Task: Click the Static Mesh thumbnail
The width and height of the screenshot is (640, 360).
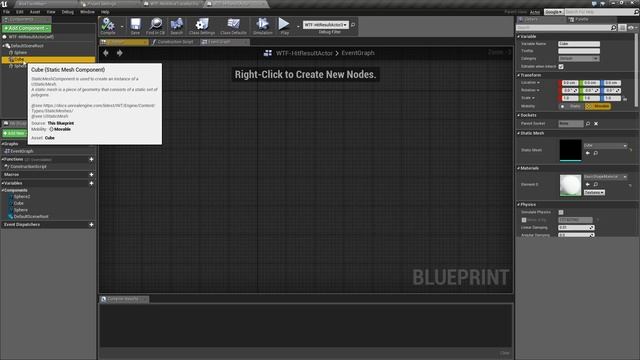Action: (570, 150)
